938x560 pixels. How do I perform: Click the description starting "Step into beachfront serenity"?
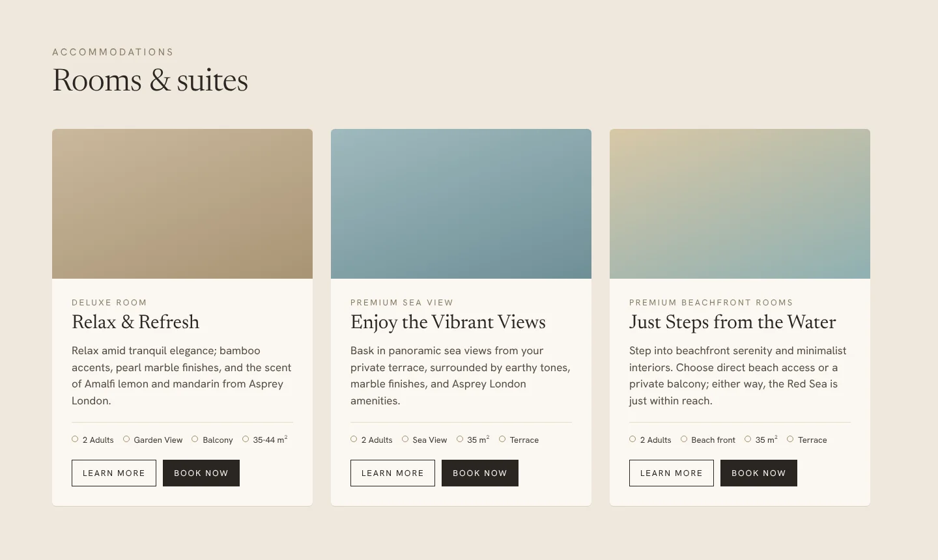[x=738, y=376]
